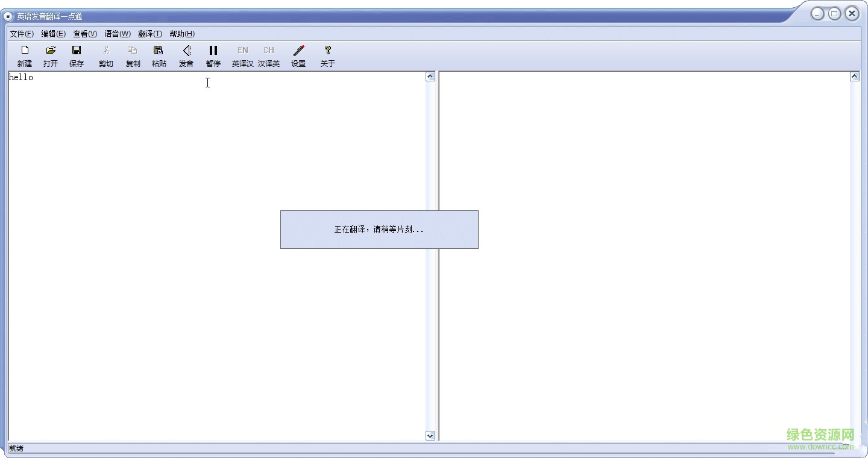Click into the left text input pane
This screenshot has height=458, width=868.
click(x=217, y=256)
